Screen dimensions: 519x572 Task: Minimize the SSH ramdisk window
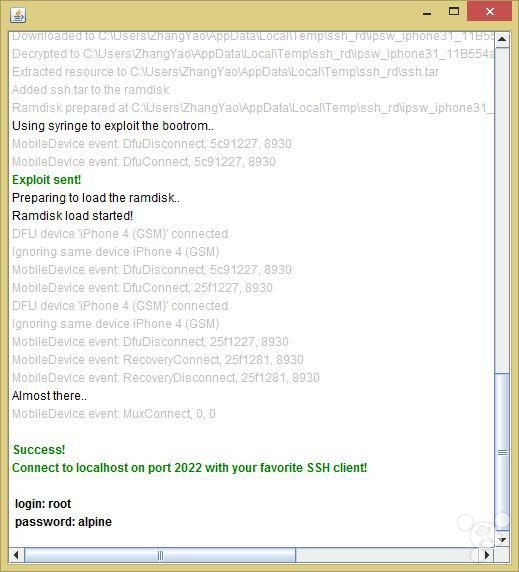click(427, 13)
